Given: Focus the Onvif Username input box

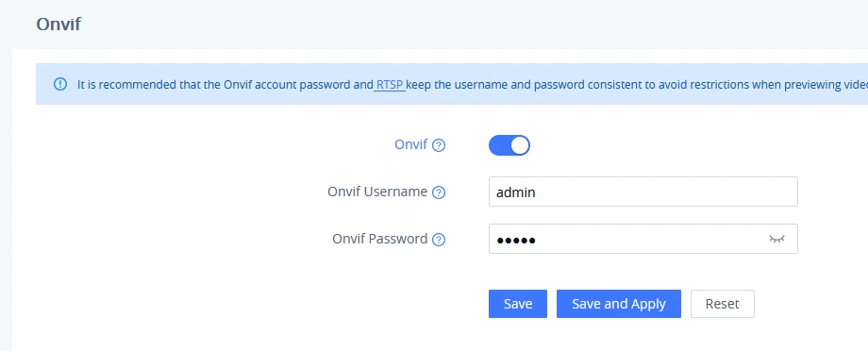Looking at the screenshot, I should [x=643, y=192].
